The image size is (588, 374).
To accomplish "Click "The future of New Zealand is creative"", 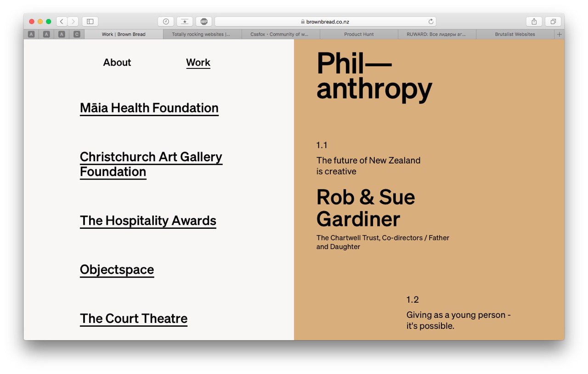I will [x=368, y=166].
